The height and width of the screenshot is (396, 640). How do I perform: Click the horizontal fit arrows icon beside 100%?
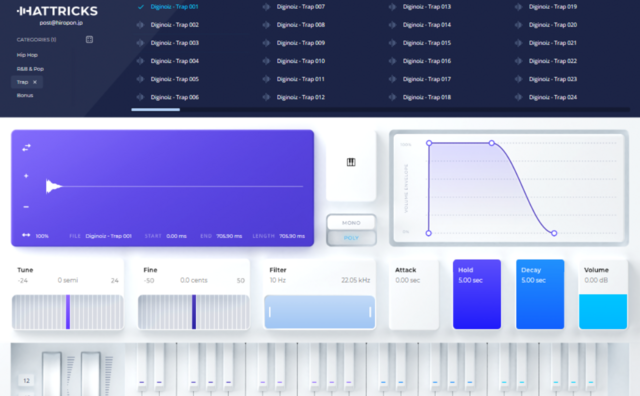click(x=26, y=235)
